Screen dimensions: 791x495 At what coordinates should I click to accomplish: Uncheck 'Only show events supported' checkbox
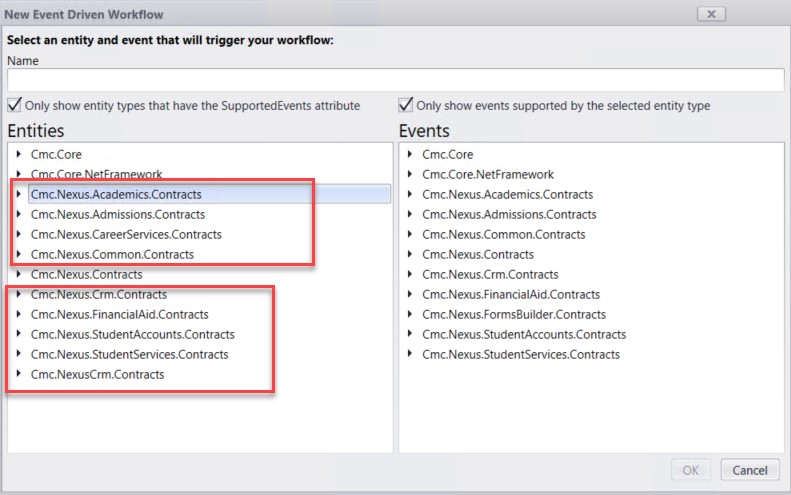click(x=406, y=105)
